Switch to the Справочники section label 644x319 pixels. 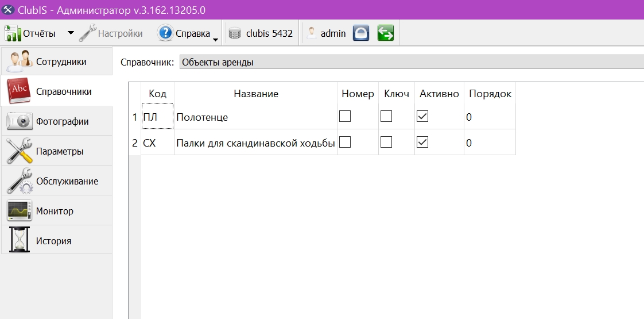pyautogui.click(x=64, y=91)
